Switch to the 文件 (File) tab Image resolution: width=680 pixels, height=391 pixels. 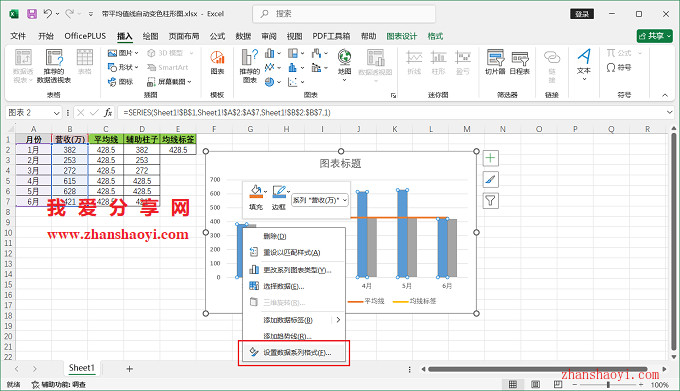[18, 36]
